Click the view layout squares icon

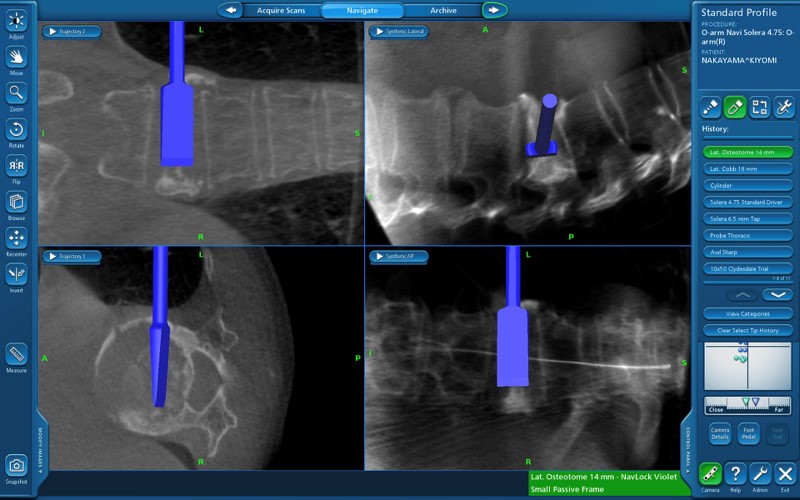click(760, 107)
